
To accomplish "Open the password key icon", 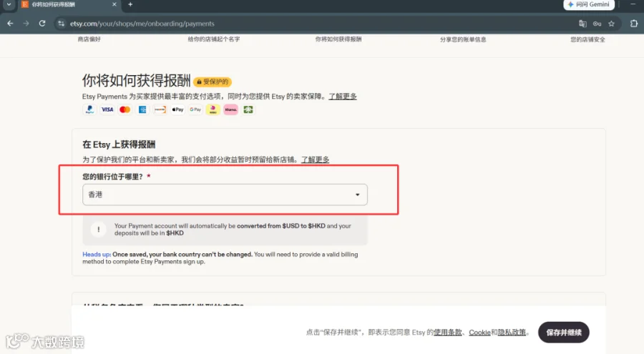I will click(597, 24).
